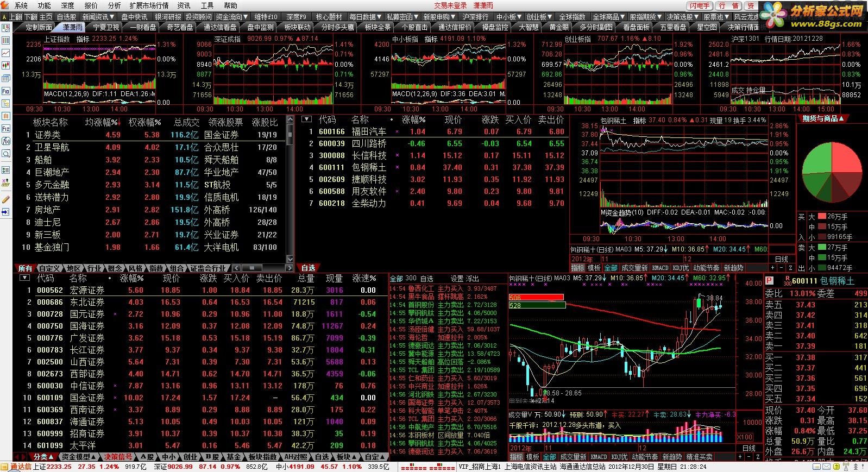Click the orange info panel sidebar icon
This screenshot has height=472, width=868.
click(5, 116)
